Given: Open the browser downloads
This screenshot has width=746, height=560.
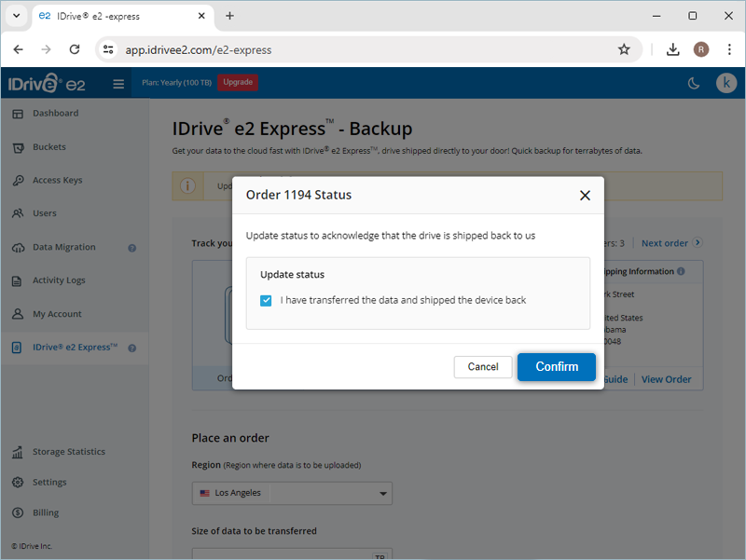Looking at the screenshot, I should tap(672, 49).
